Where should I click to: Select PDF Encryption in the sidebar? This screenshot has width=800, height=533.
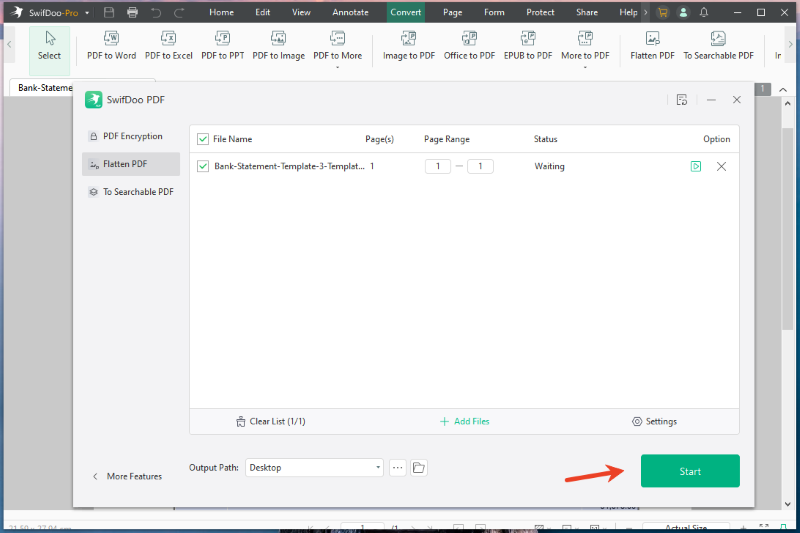coord(131,136)
